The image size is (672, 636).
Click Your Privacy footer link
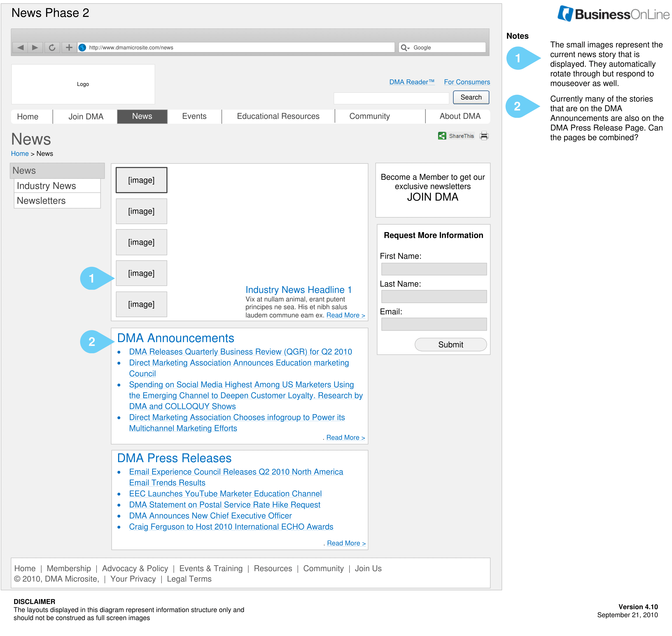[x=133, y=579]
